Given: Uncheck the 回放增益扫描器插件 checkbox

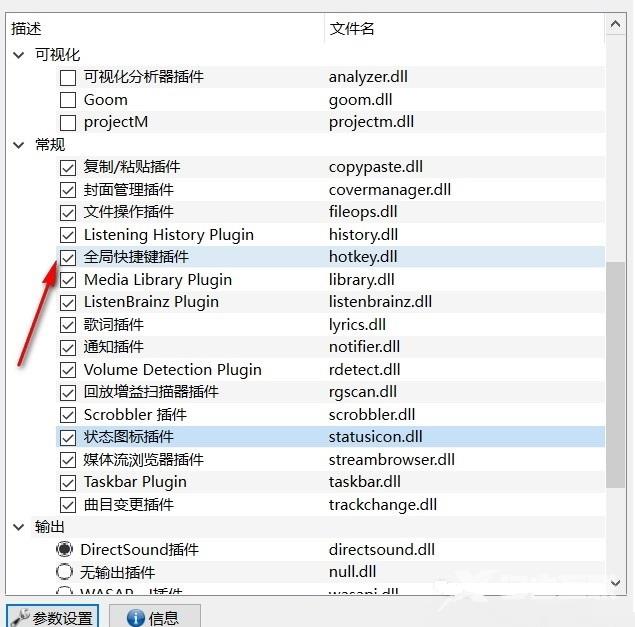Looking at the screenshot, I should [x=68, y=392].
